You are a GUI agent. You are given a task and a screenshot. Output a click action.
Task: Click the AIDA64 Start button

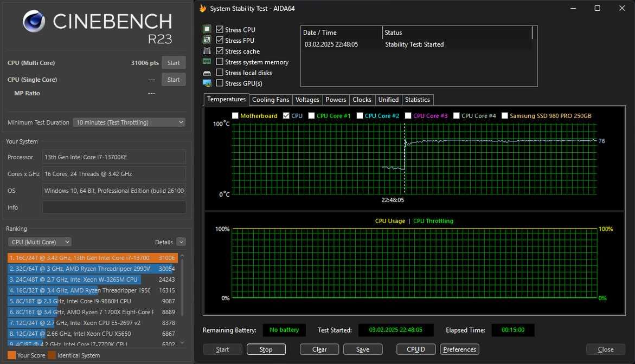pos(222,349)
